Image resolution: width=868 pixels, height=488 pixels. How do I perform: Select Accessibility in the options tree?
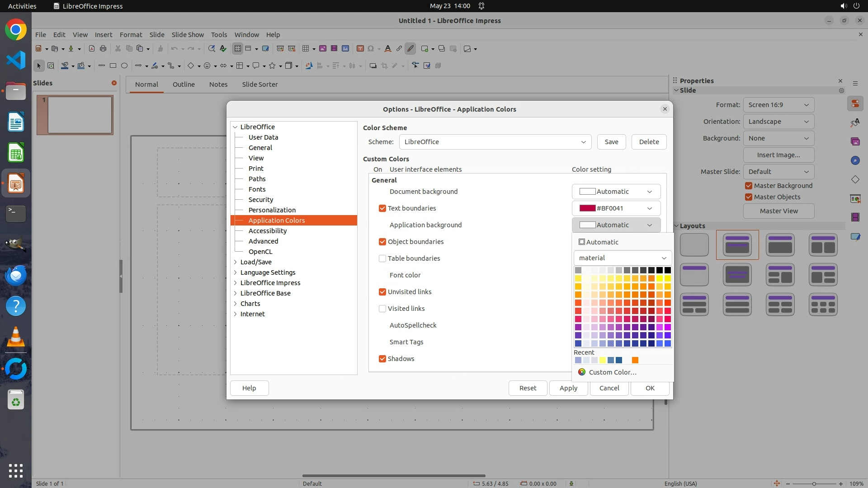(268, 231)
